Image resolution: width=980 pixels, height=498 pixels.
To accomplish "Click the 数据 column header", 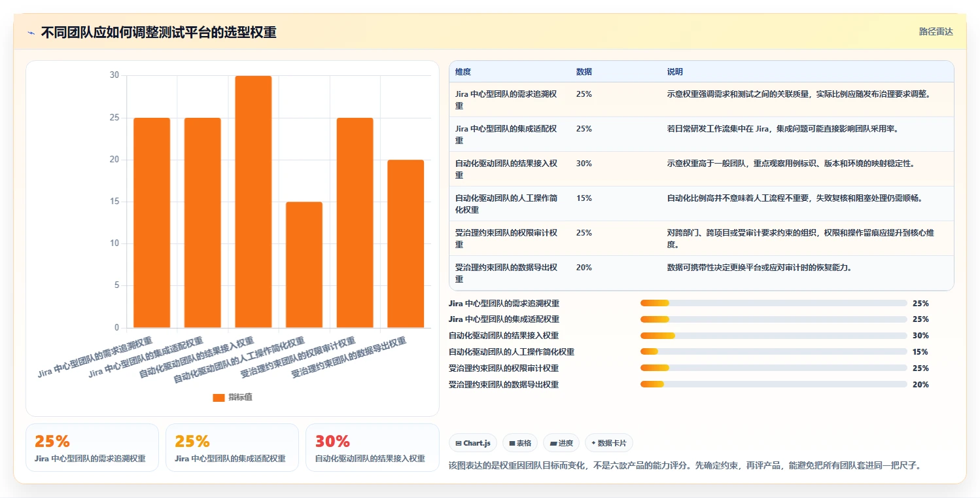I will [584, 72].
